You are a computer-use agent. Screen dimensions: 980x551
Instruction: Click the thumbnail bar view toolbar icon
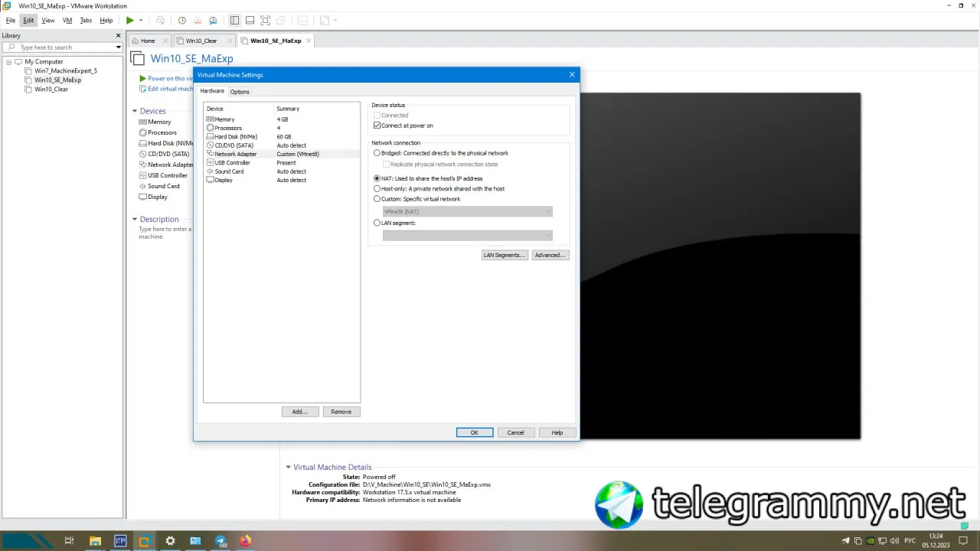click(250, 21)
